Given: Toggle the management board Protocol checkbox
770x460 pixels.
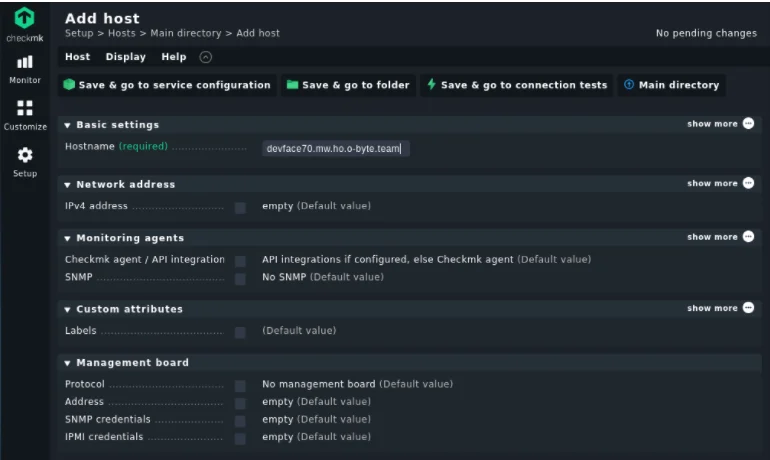Looking at the screenshot, I should (240, 385).
